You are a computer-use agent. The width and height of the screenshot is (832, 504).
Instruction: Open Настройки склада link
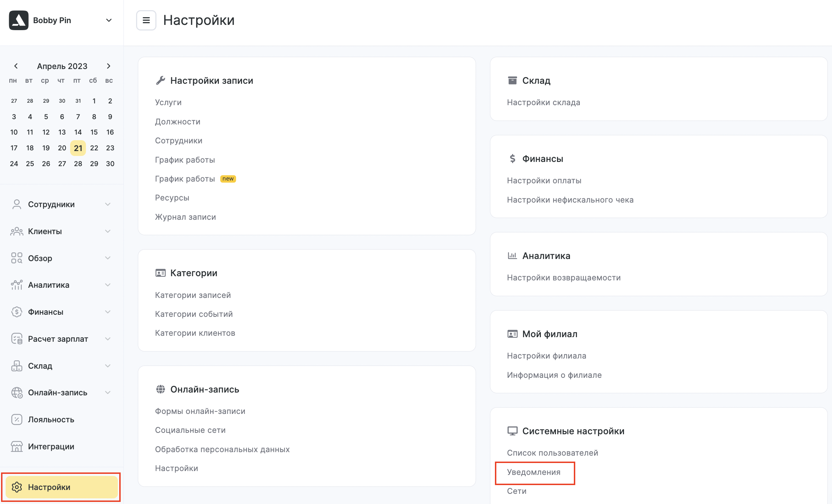[544, 102]
